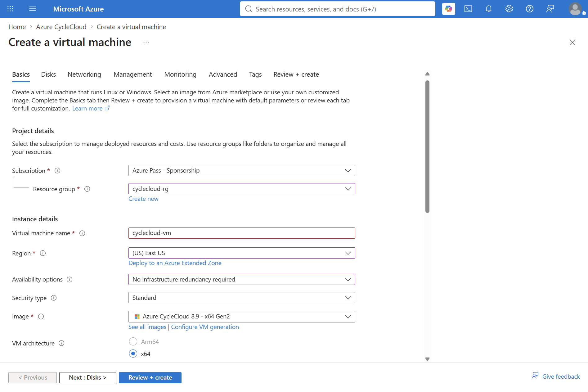This screenshot has height=392, width=588.
Task: Close the Create a virtual machine blade
Action: (x=572, y=42)
